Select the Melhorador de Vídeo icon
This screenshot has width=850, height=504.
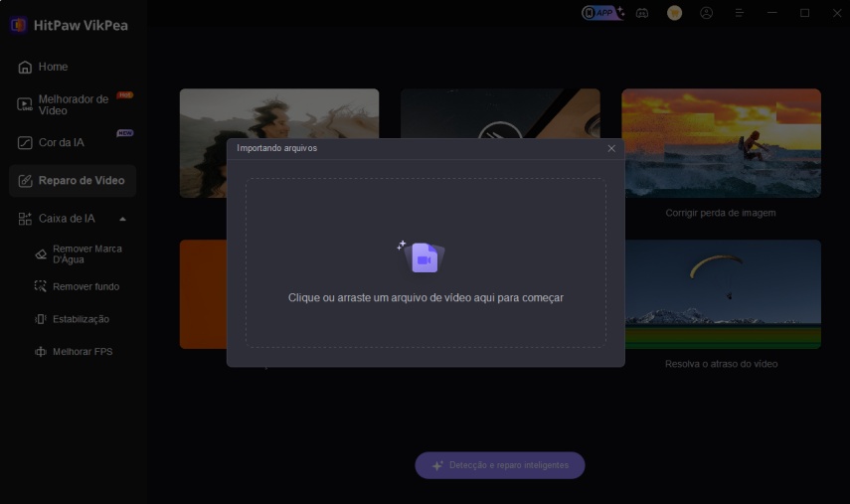(25, 104)
